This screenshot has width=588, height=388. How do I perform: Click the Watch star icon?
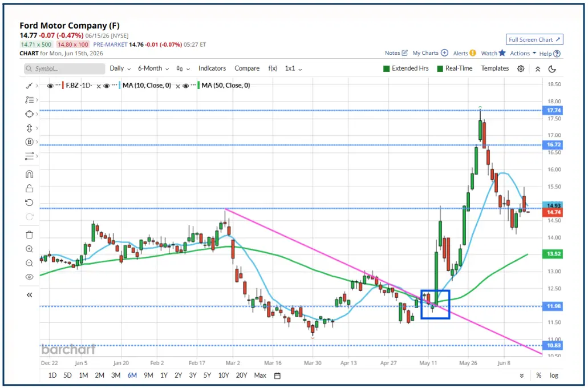502,53
